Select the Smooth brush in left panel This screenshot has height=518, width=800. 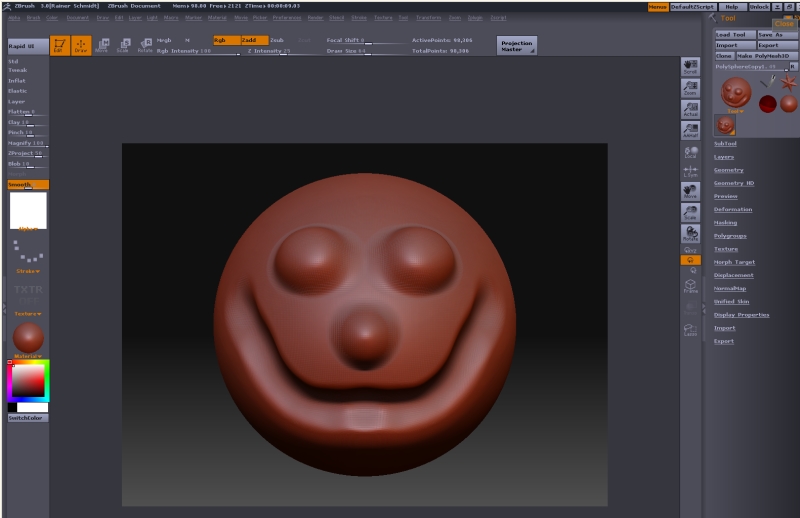(28, 185)
